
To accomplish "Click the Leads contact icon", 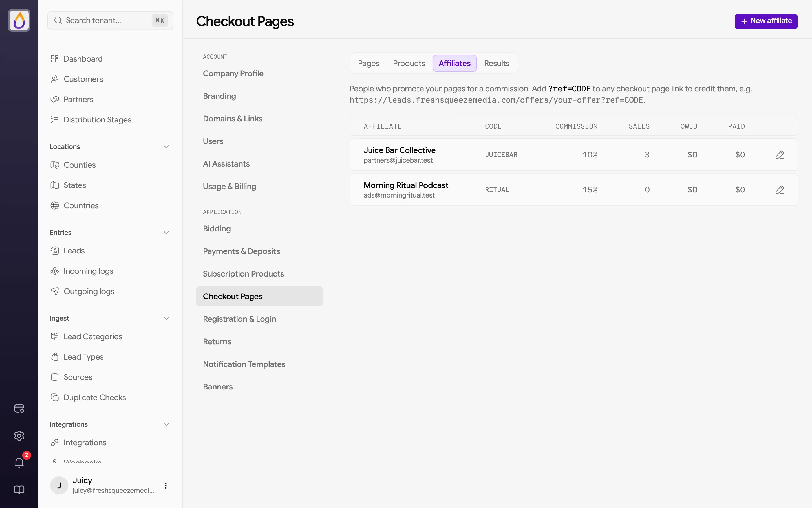I will pyautogui.click(x=55, y=251).
